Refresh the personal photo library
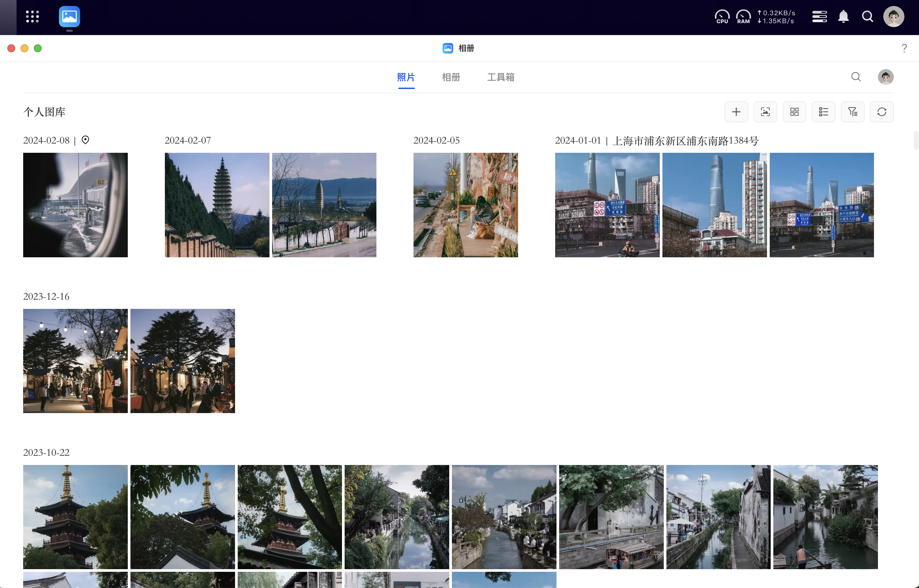The image size is (919, 588). (x=882, y=112)
